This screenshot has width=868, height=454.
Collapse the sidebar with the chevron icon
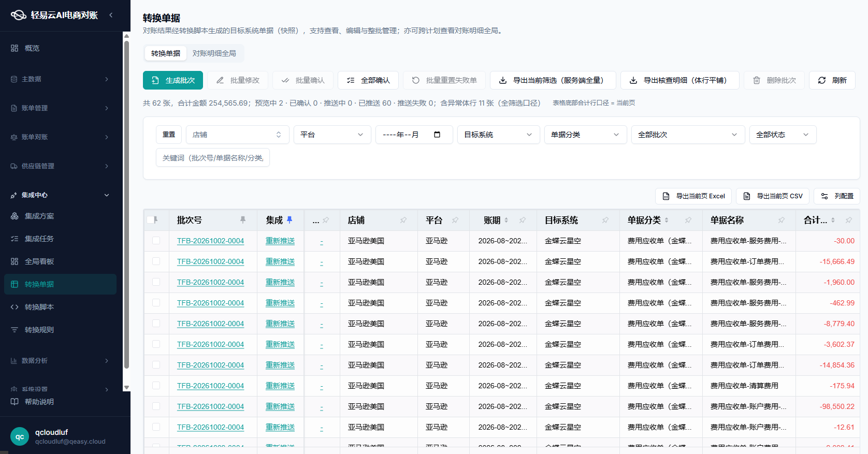(111, 15)
